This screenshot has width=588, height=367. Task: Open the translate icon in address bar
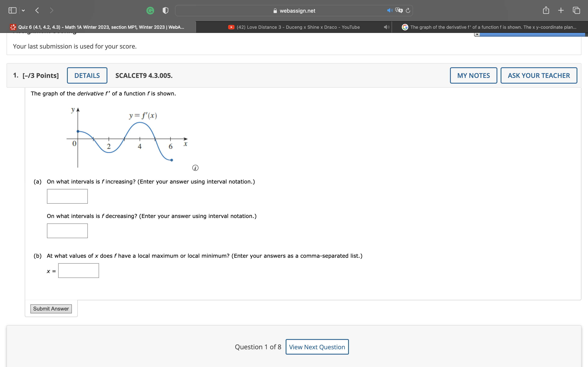pyautogui.click(x=399, y=10)
